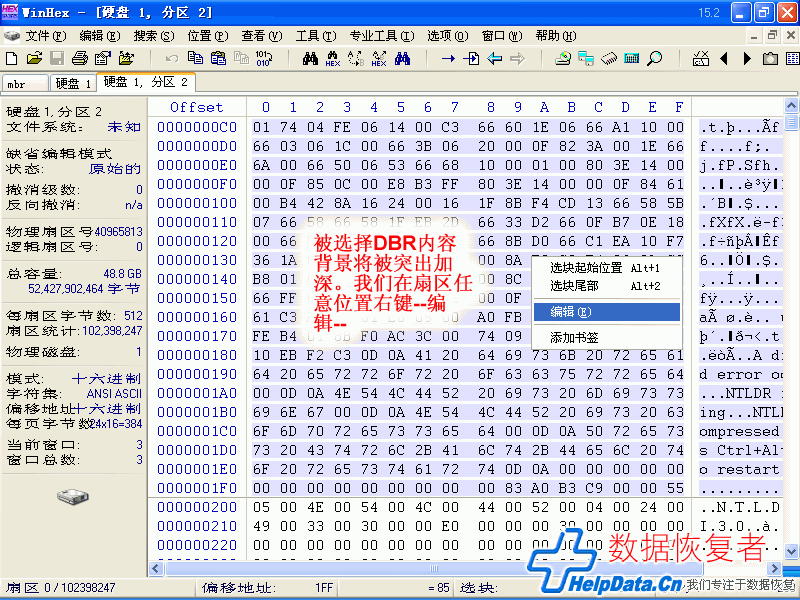This screenshot has width=800, height=600.
Task: Click the ANSI ASCII character set value
Action: pyautogui.click(x=114, y=394)
